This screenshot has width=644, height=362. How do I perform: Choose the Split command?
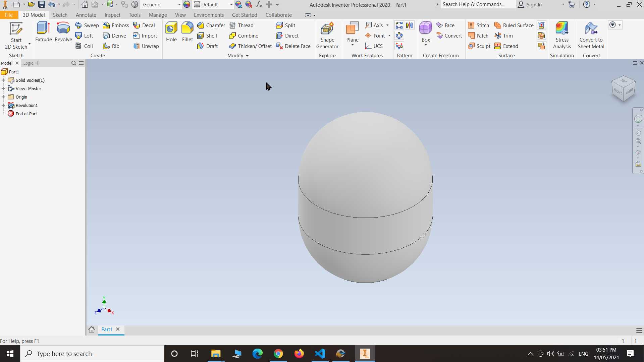[285, 25]
